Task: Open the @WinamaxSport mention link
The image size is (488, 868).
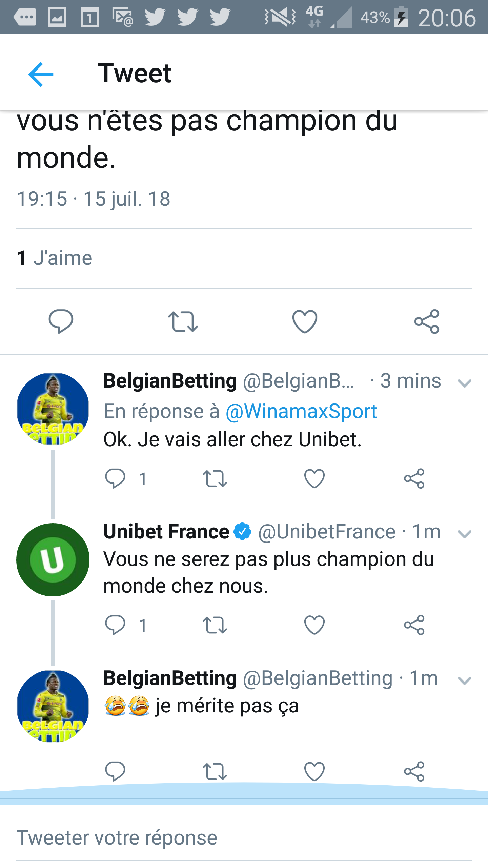Action: [301, 411]
